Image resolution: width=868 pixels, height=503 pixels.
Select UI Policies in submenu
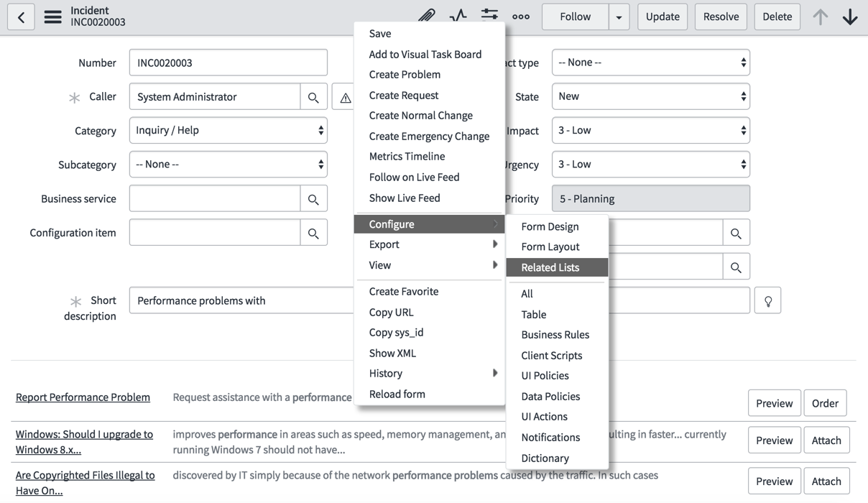pyautogui.click(x=557, y=375)
